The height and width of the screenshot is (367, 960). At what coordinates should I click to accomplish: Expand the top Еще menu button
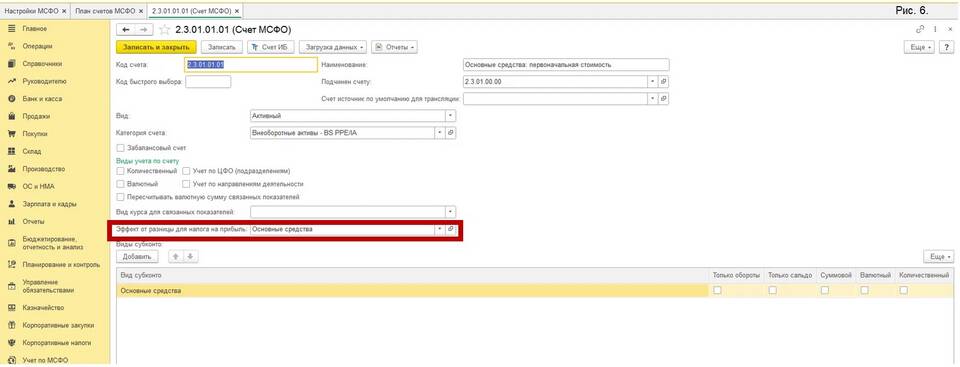pyautogui.click(x=920, y=47)
